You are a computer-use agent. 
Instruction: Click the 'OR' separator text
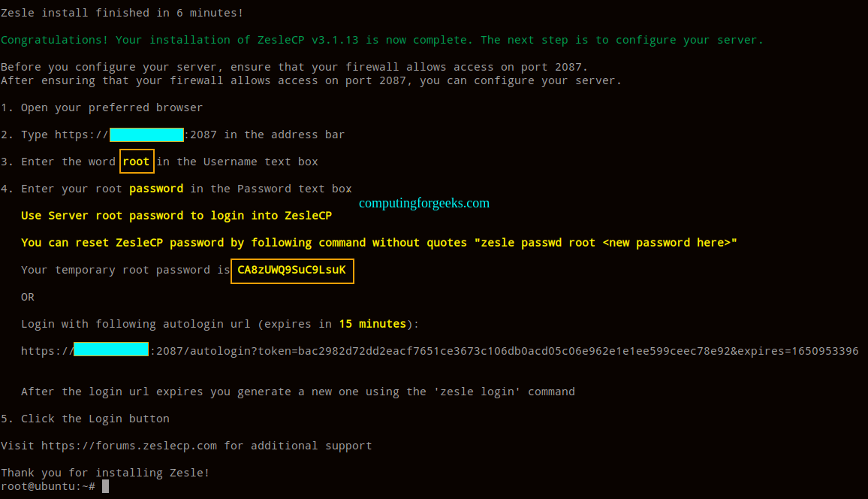click(x=28, y=297)
